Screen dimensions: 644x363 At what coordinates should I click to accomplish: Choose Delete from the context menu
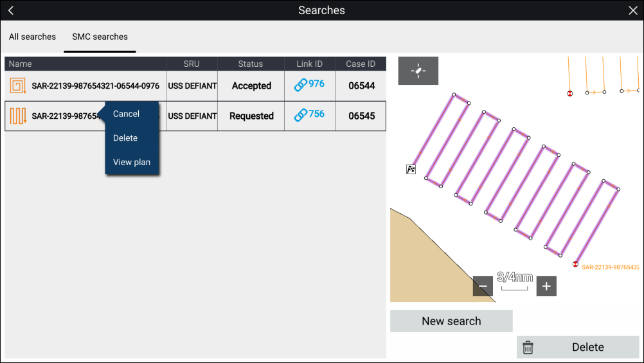(125, 138)
